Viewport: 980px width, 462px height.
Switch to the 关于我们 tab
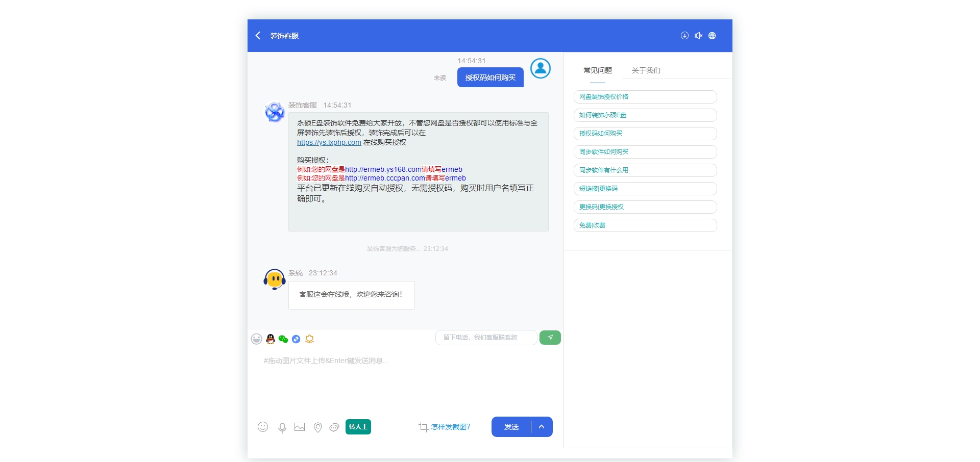pyautogui.click(x=646, y=70)
